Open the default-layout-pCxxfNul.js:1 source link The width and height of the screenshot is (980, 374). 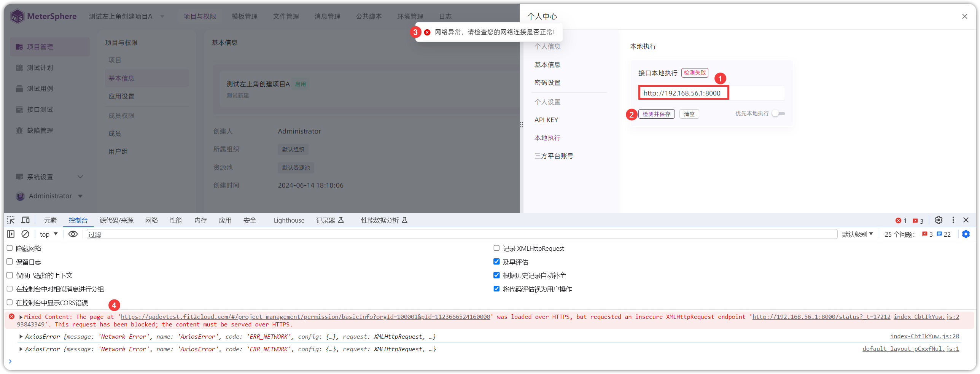click(x=910, y=349)
